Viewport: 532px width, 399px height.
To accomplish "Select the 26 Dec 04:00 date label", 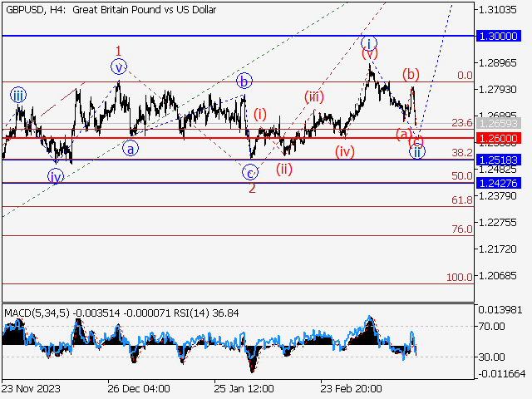I will [139, 388].
